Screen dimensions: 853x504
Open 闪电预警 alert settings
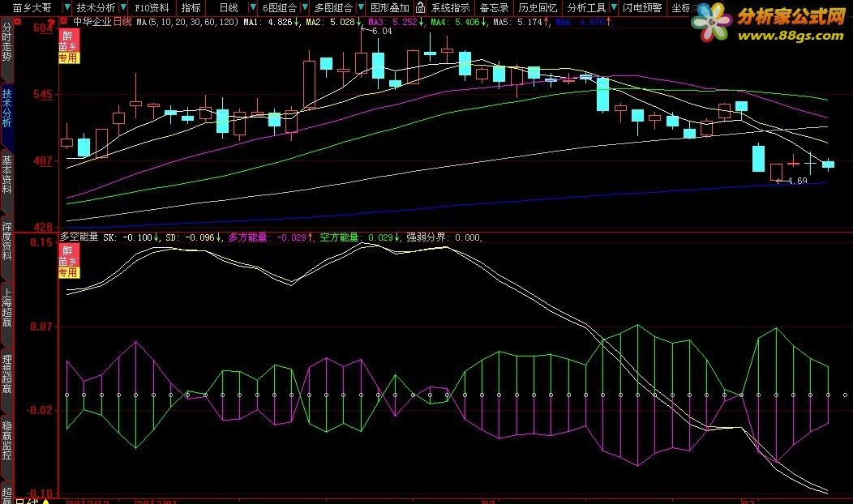[642, 7]
